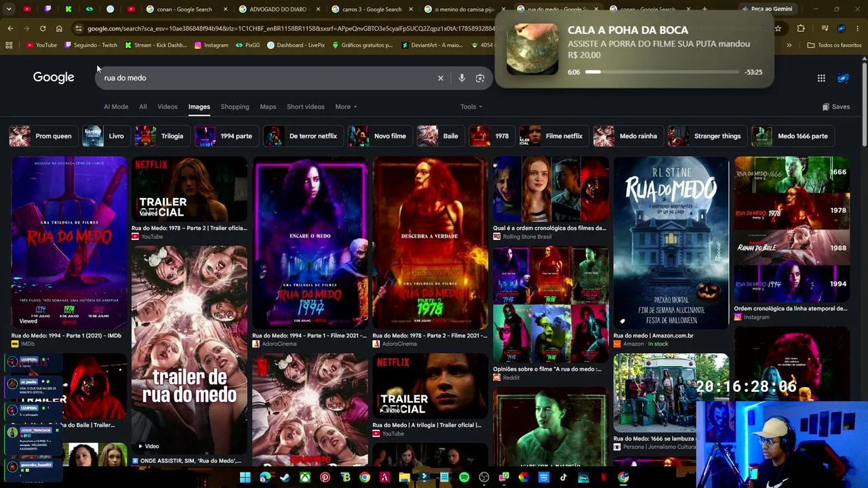Open Spotify from the taskbar
Screen dimensions: 868x488
[x=464, y=477]
